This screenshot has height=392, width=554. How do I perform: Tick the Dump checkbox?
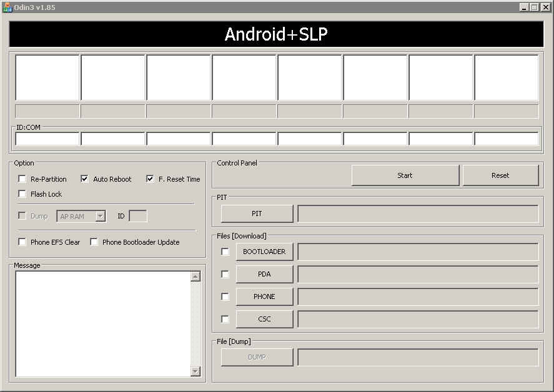(22, 216)
